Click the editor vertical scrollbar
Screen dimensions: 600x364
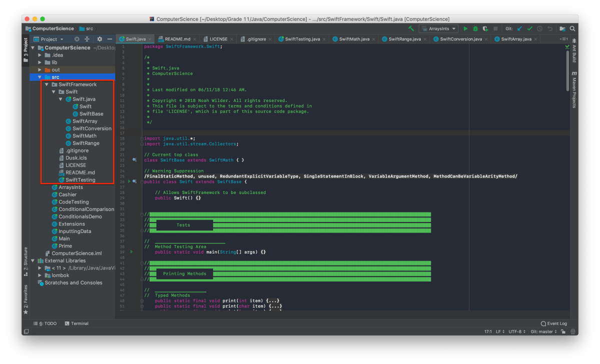pos(567,71)
